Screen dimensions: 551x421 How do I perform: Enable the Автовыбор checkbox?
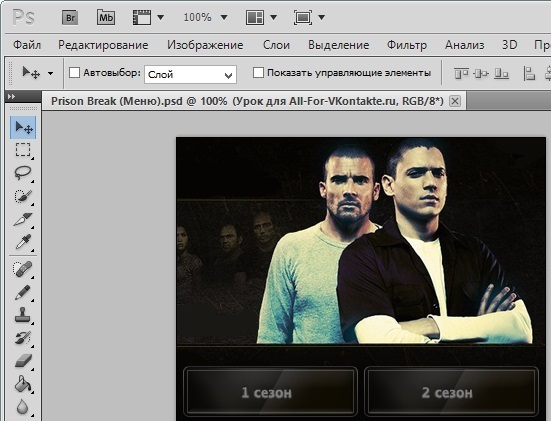74,73
